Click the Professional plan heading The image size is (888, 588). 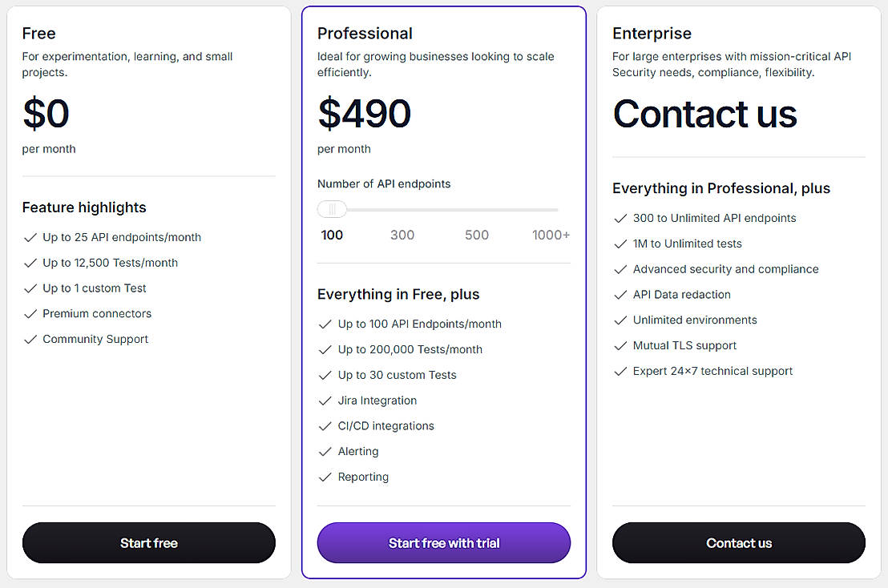(x=365, y=34)
